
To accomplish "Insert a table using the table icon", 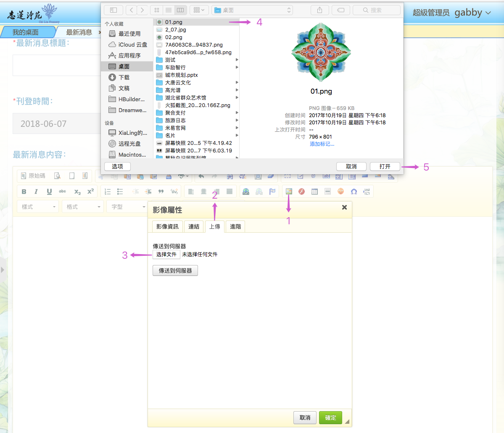I will click(314, 192).
